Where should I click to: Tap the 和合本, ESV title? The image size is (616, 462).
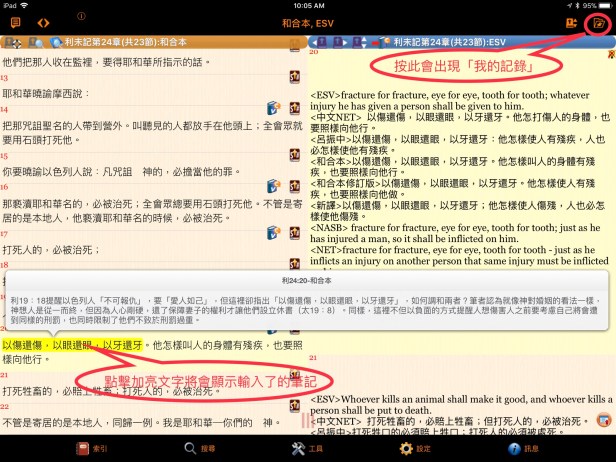click(306, 21)
